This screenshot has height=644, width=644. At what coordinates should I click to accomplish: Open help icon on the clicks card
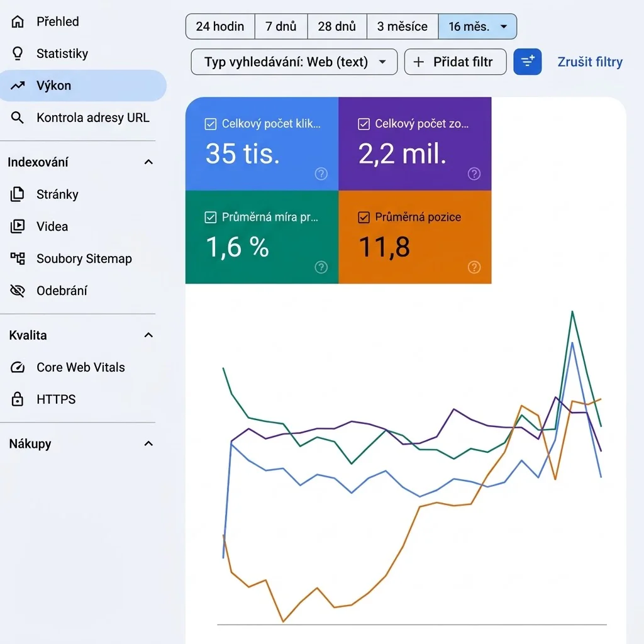click(321, 174)
